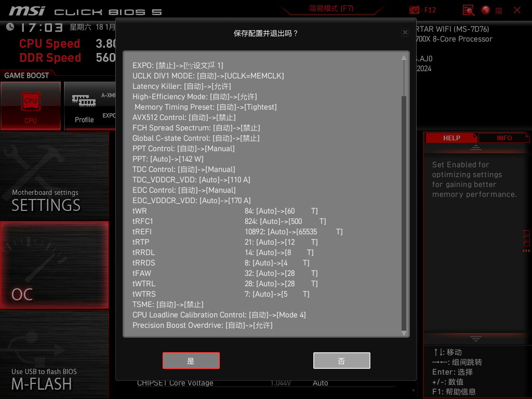Image resolution: width=532 pixels, height=399 pixels.
Task: Click the tFAW timing line
Action: pyautogui.click(x=225, y=273)
